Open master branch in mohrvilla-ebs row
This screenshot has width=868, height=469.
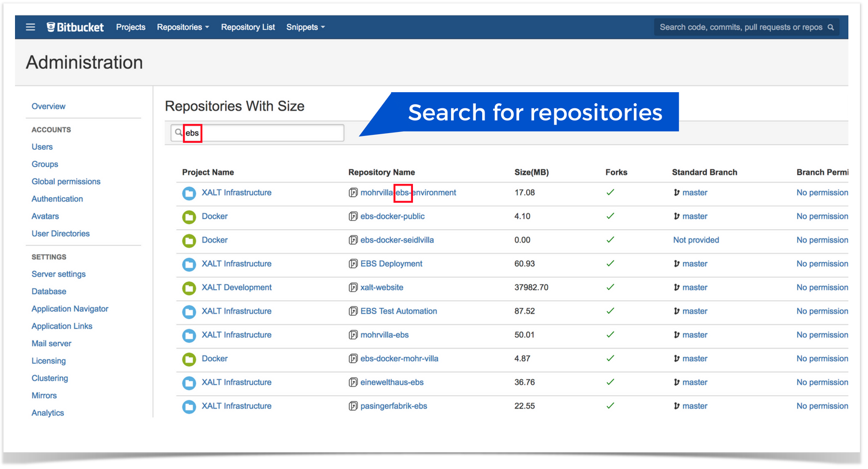click(694, 335)
